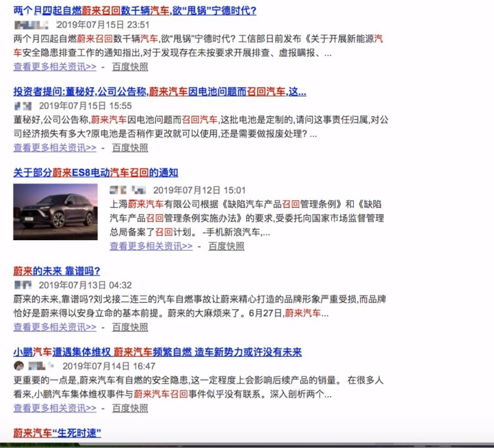
Task: Click snippet line starting 看来,小鹏汽车集体维权事件
Action: pyautogui.click(x=173, y=395)
